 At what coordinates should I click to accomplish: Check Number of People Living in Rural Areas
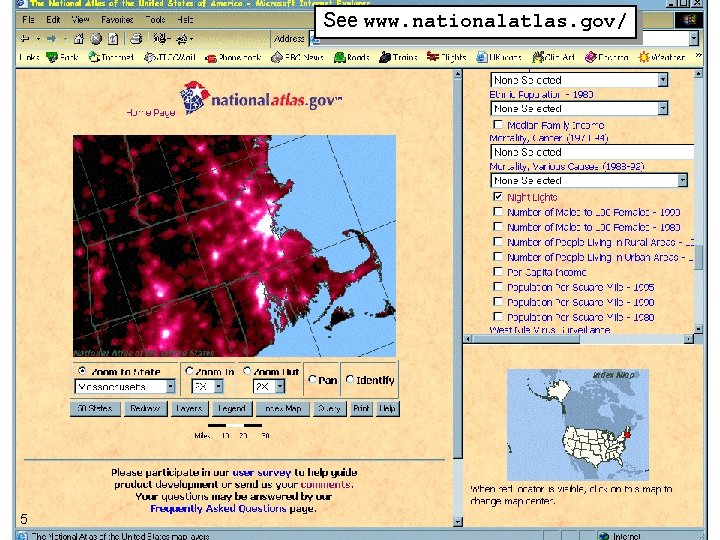pyautogui.click(x=498, y=242)
